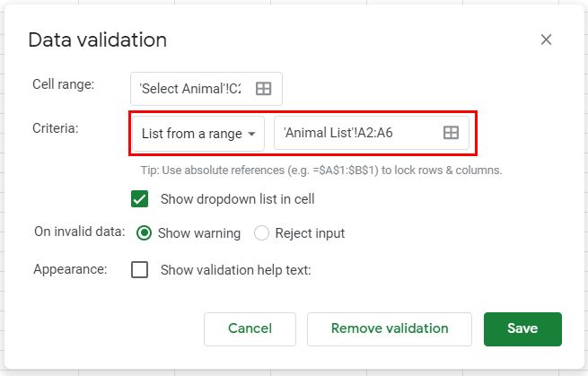The image size is (588, 376).
Task: Click the criteria dropdown arrow caret
Action: point(252,134)
